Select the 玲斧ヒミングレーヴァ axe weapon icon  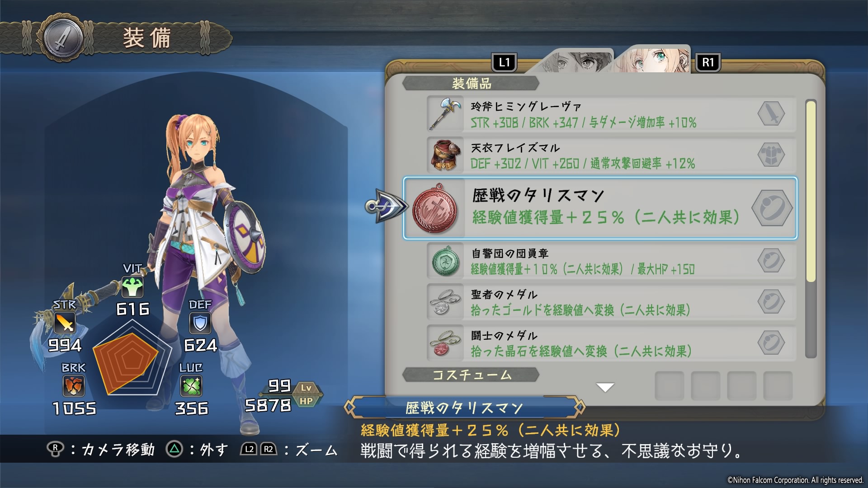pos(445,113)
